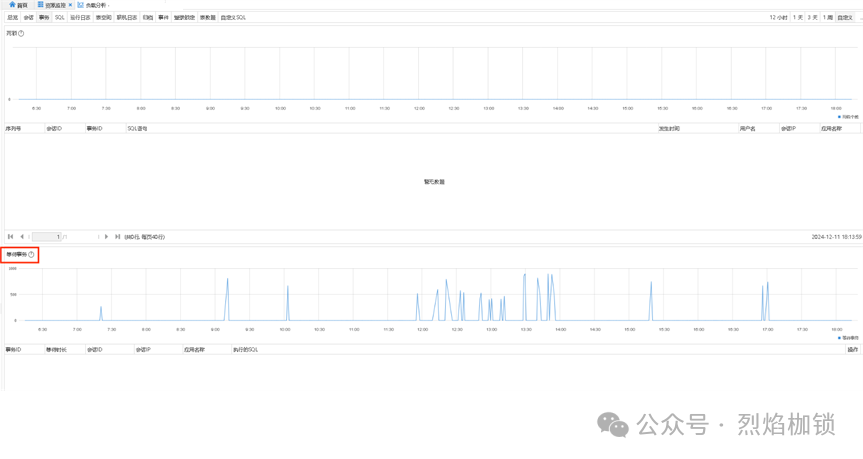The height and width of the screenshot is (459, 863).
Task: Open the 表数据 sub-tab
Action: (x=207, y=18)
